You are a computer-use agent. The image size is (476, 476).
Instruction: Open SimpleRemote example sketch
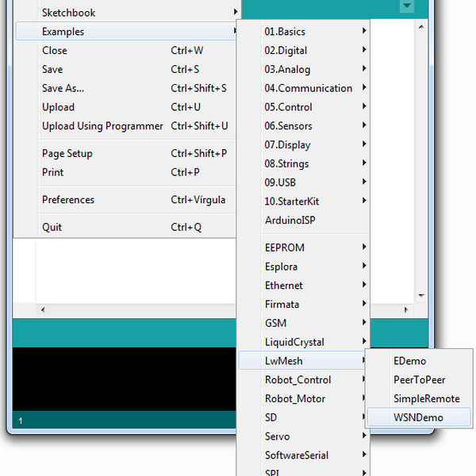[x=426, y=398]
